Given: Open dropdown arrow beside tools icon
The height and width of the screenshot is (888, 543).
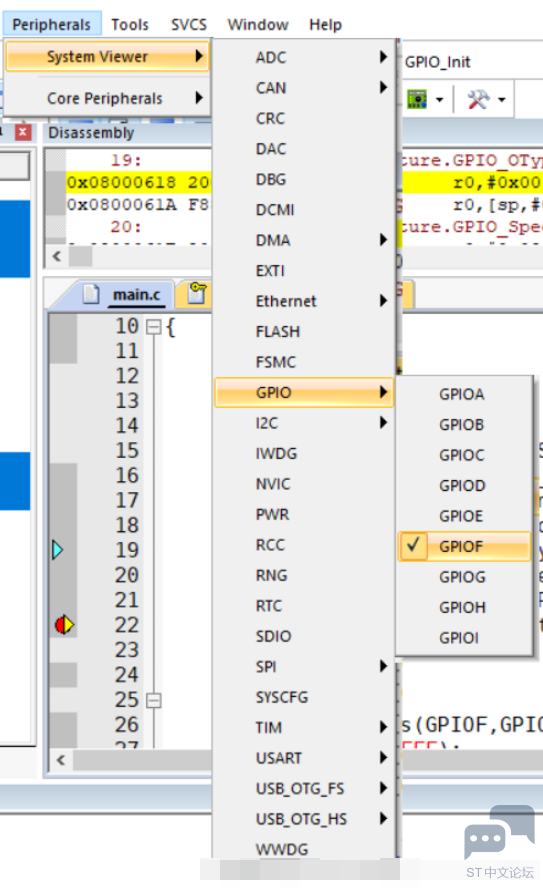Looking at the screenshot, I should coord(502,100).
